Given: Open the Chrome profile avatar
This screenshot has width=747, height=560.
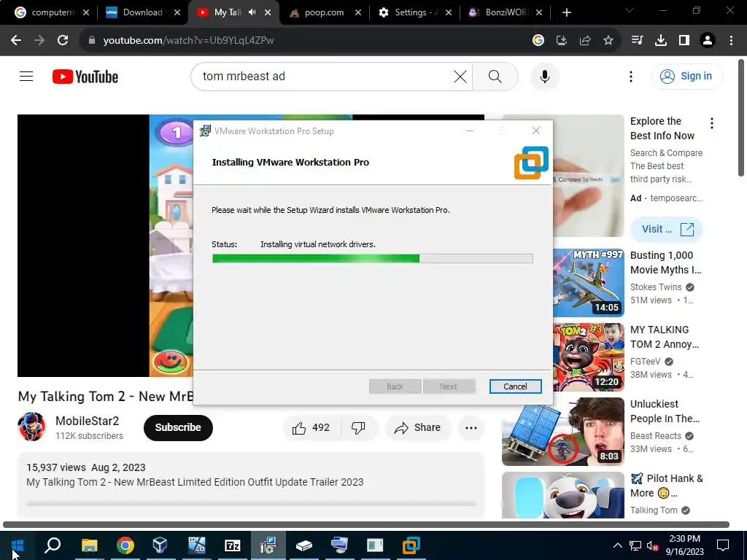Looking at the screenshot, I should click(x=708, y=41).
